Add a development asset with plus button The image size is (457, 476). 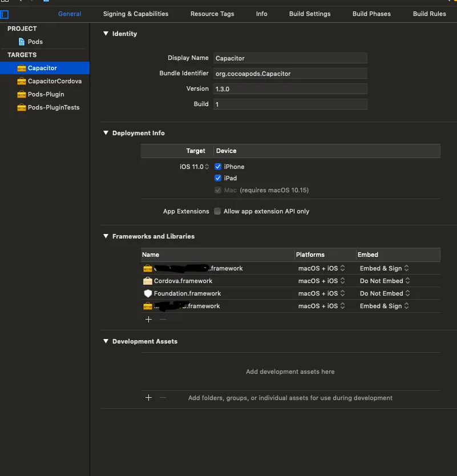pos(148,398)
